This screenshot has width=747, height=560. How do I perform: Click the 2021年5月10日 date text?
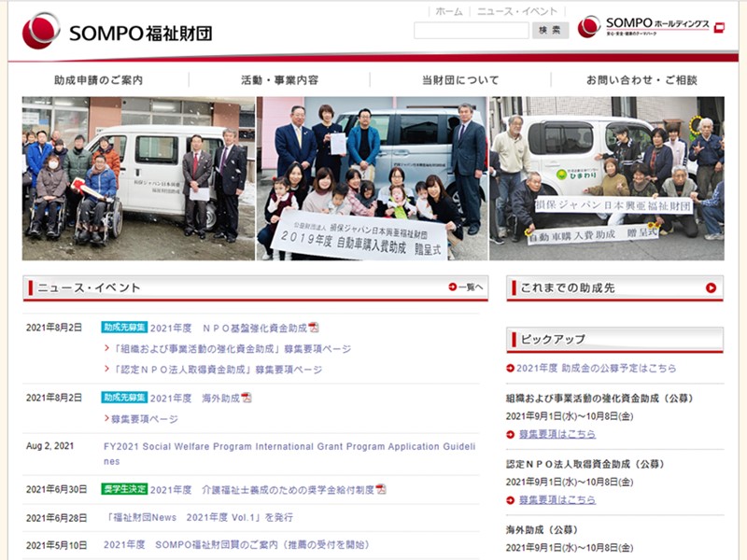pyautogui.click(x=56, y=545)
